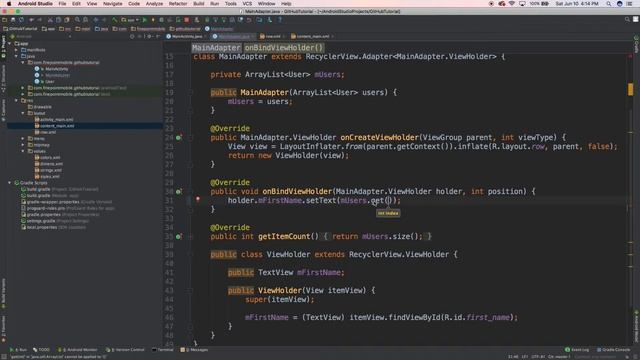Collapse the values folder arrow
This screenshot has height=360, width=640.
(x=23, y=151)
